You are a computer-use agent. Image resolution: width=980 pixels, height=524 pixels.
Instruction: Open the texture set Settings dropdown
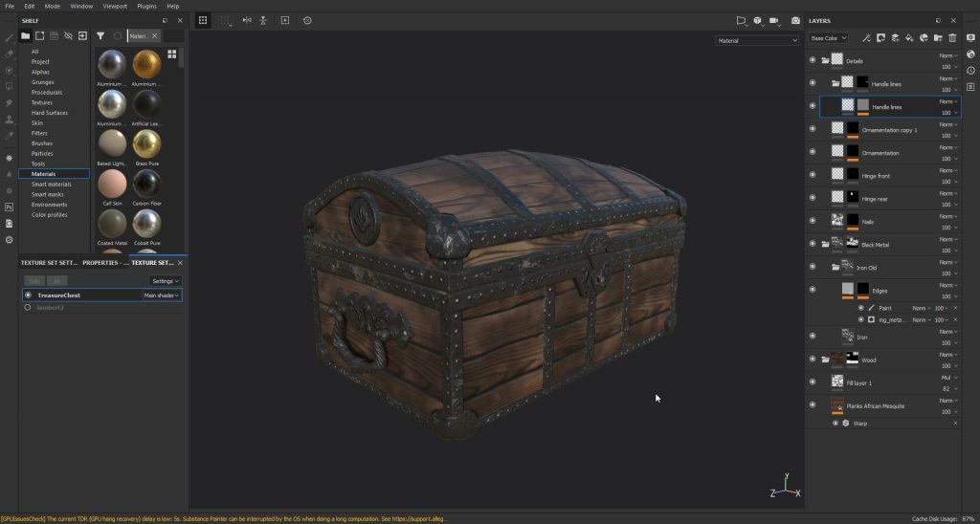(165, 281)
